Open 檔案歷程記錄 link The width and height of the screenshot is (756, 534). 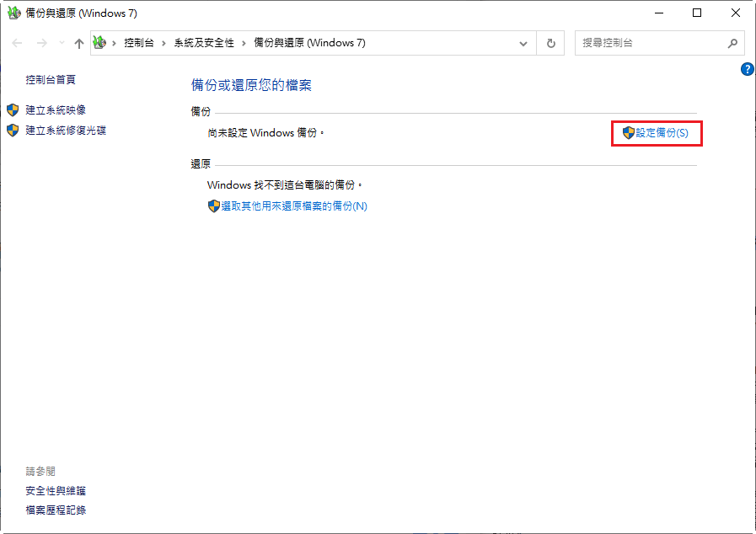(x=56, y=510)
